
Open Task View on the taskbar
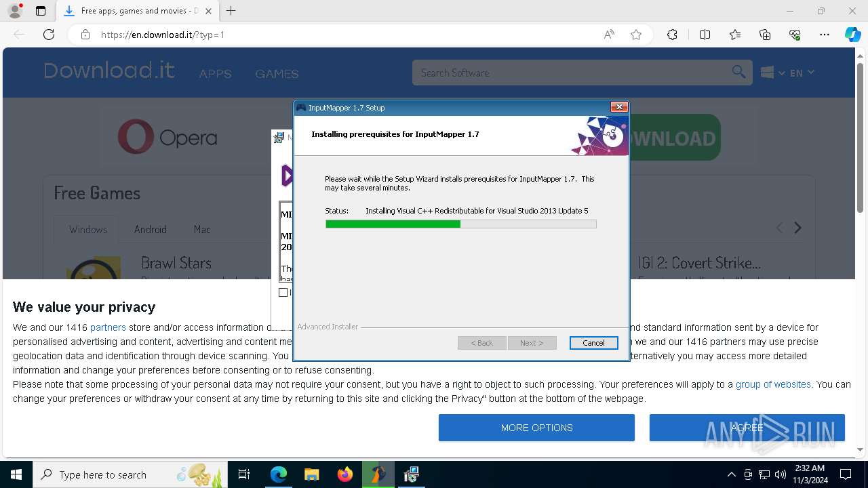click(244, 474)
